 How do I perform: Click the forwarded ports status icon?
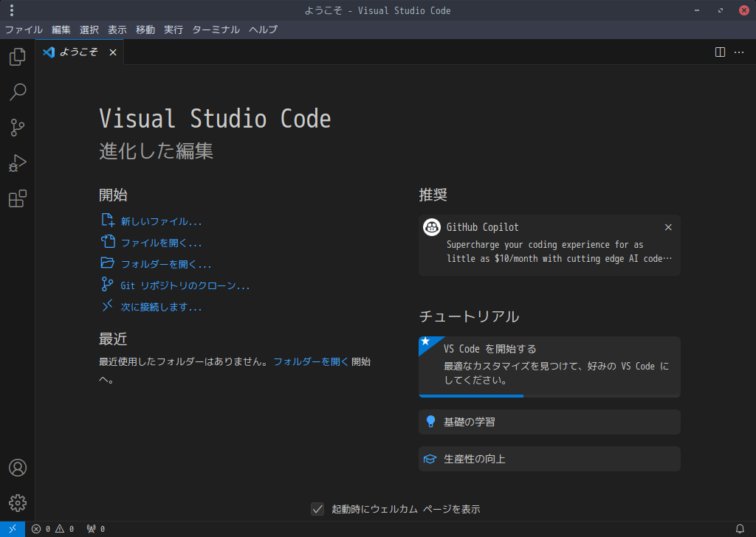[x=95, y=529]
